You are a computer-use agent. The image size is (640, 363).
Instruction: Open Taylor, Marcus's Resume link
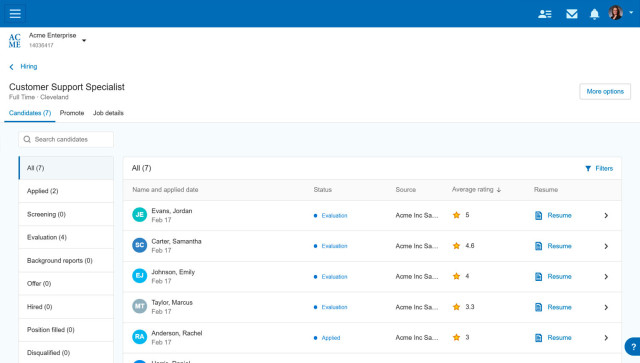pyautogui.click(x=559, y=307)
